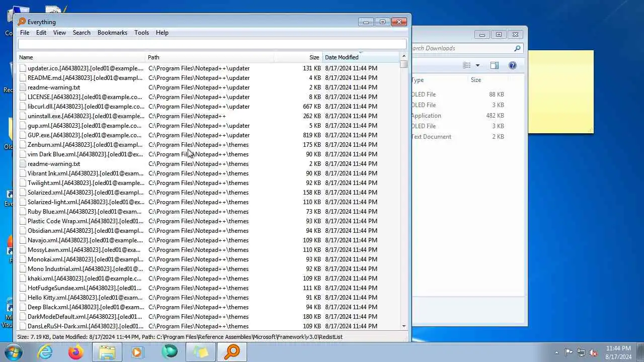644x362 pixels.
Task: Click the Everything status bar text
Action: (180, 337)
